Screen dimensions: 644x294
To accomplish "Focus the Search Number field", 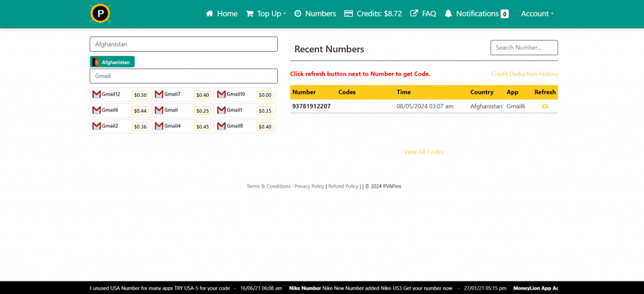I will 524,48.
